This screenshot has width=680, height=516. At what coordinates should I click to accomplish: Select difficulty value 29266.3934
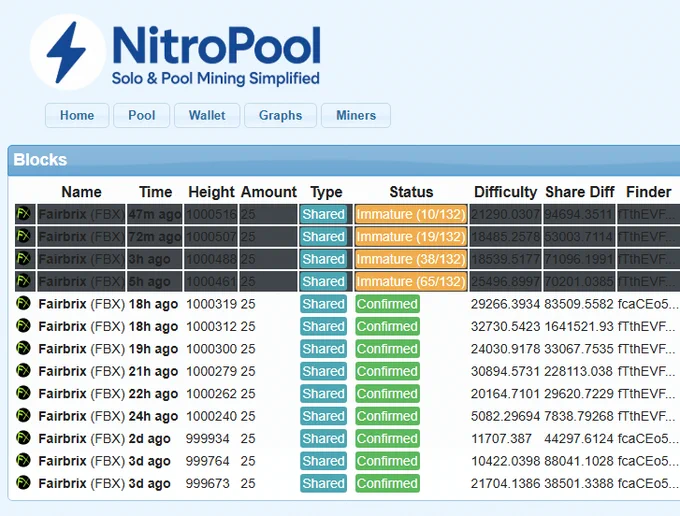(x=505, y=304)
